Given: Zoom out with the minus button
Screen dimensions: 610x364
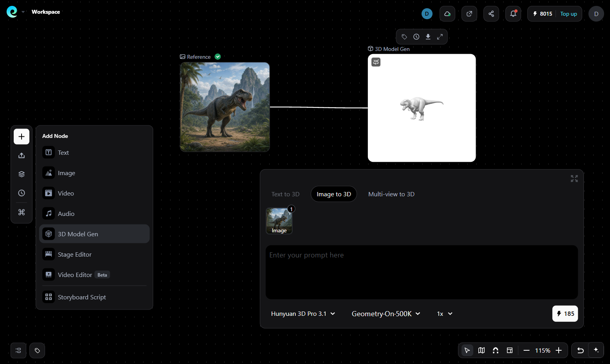Looking at the screenshot, I should coord(527,350).
